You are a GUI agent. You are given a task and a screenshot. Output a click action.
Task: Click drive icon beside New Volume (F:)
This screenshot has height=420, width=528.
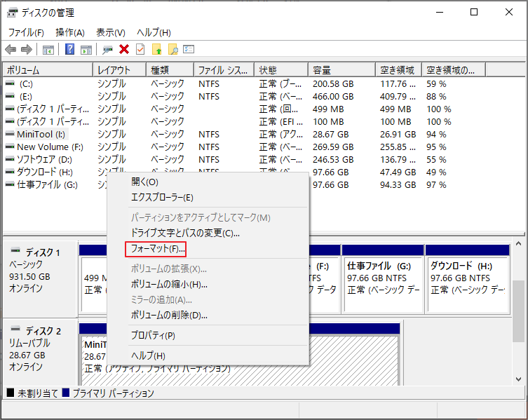pos(10,147)
